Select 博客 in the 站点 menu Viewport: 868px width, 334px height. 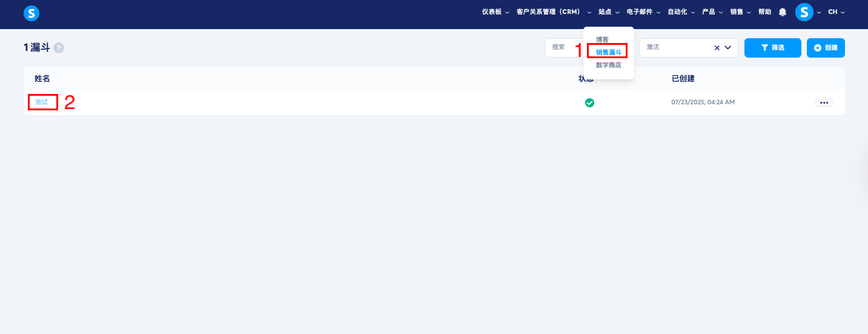[602, 39]
